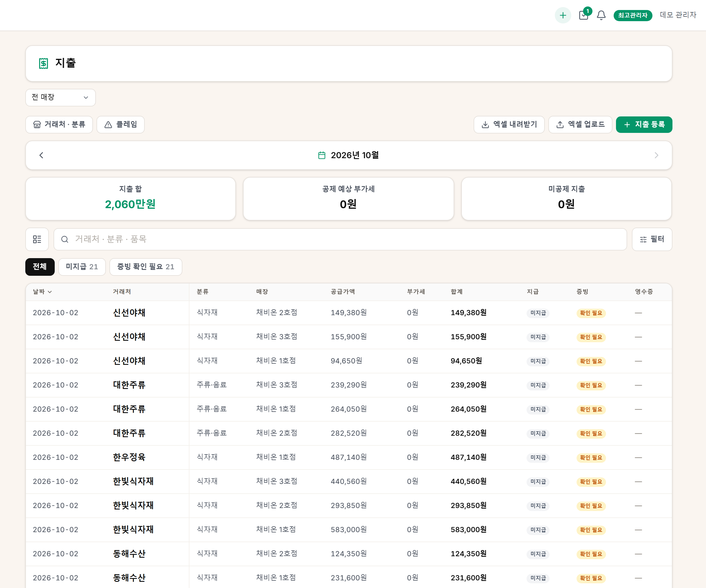Click the 미공제 지출 card

(567, 198)
